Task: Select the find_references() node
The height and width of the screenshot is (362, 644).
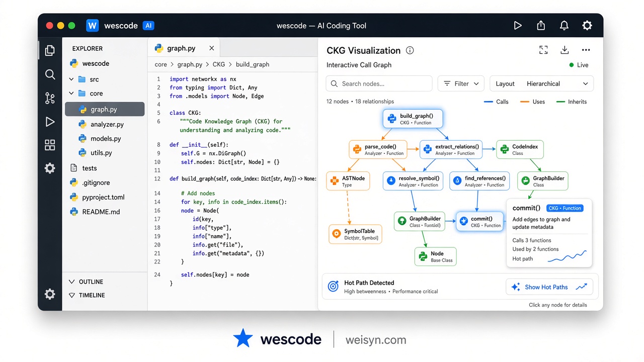Action: [478, 181]
